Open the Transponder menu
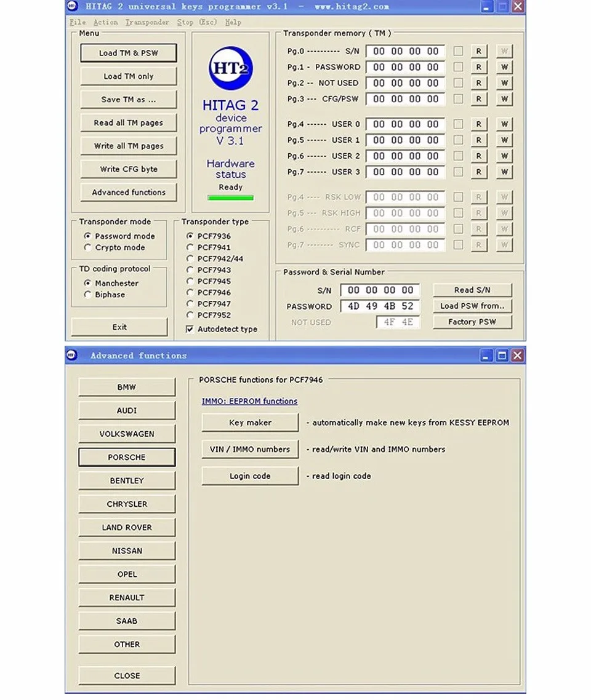Screen dimensions: 591x700 click(147, 22)
